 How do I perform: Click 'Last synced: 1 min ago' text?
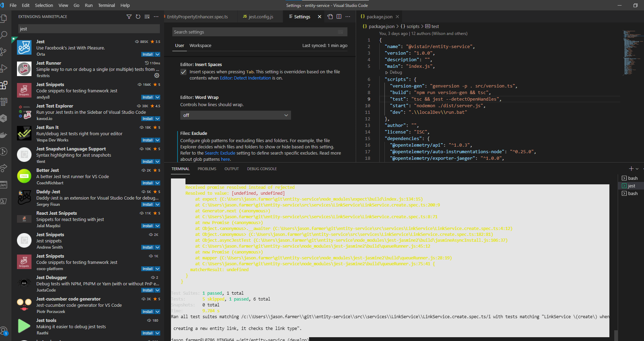(325, 45)
